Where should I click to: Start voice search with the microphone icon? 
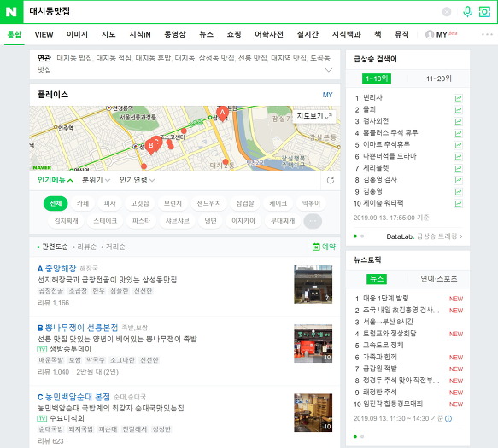click(467, 12)
